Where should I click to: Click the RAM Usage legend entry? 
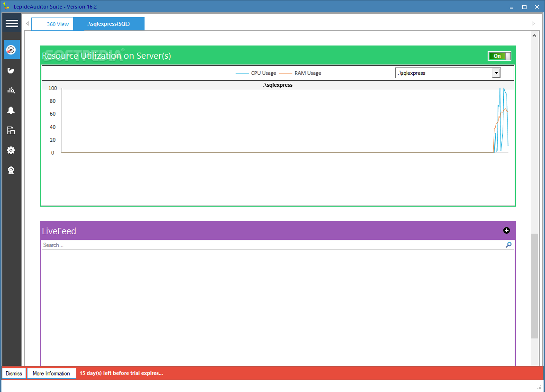(x=300, y=73)
